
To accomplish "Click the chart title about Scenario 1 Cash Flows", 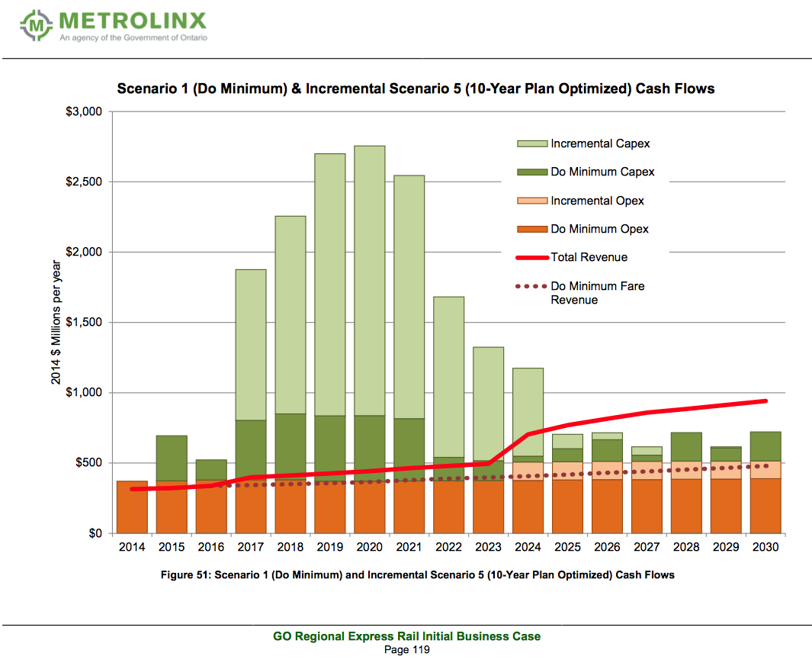I will (x=416, y=88).
